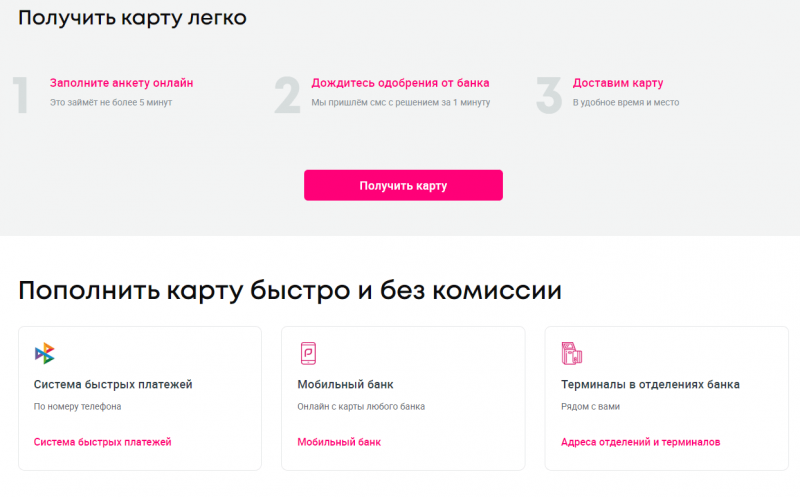This screenshot has width=800, height=497.
Task: Click the Получить карту легко section heading
Action: (x=132, y=18)
